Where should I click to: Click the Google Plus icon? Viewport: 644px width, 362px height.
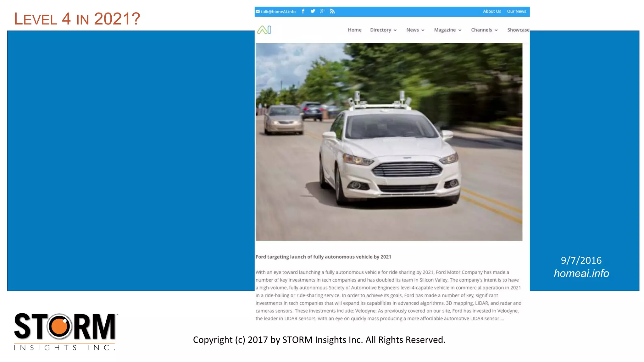point(322,11)
